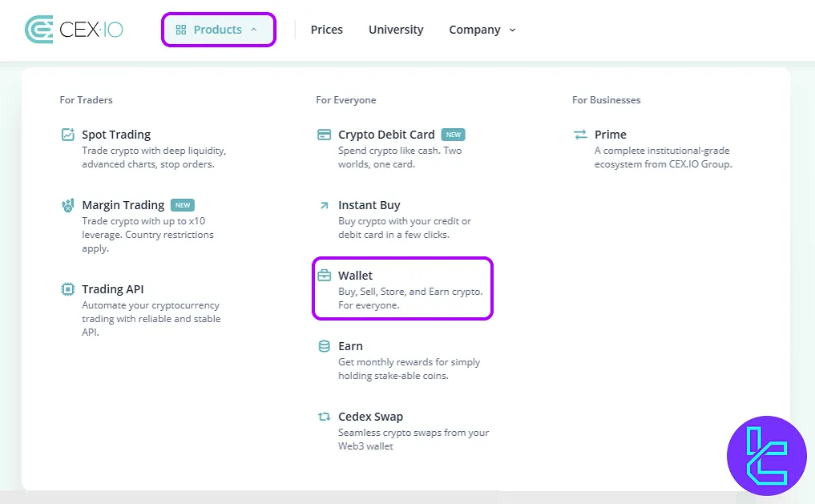This screenshot has height=504, width=815.
Task: Open the Prices page
Action: (326, 30)
